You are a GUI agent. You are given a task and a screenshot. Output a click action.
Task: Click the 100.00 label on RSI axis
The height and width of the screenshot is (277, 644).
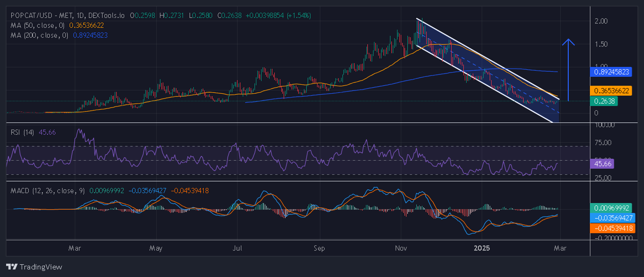tap(604, 125)
